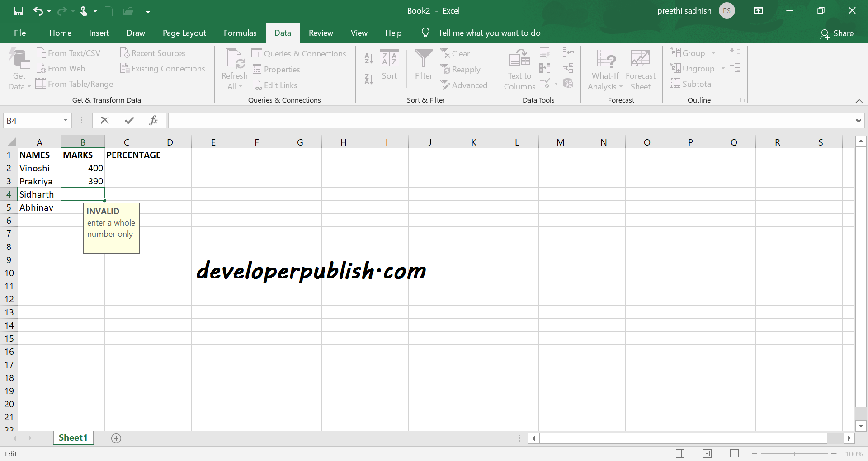
Task: Sort data ascending with A-Z icon
Action: (x=368, y=58)
